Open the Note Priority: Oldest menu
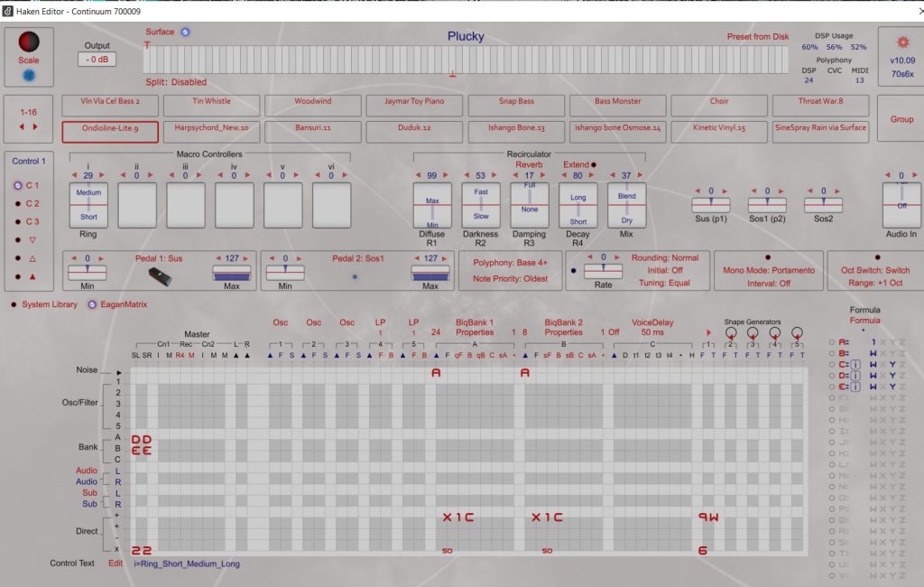The image size is (924, 587). [510, 278]
